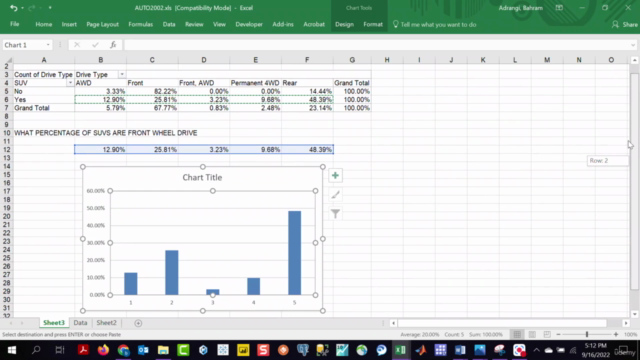The width and height of the screenshot is (640, 360).
Task: Open Ribbon Display Options icon
Action: pyautogui.click(x=559, y=8)
